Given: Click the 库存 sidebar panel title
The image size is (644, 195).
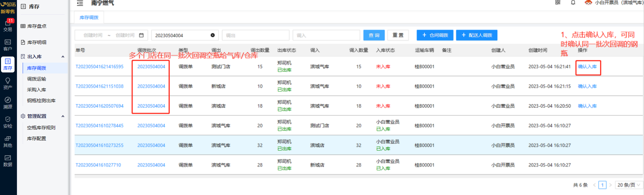Looking at the screenshot, I should click(x=34, y=6).
